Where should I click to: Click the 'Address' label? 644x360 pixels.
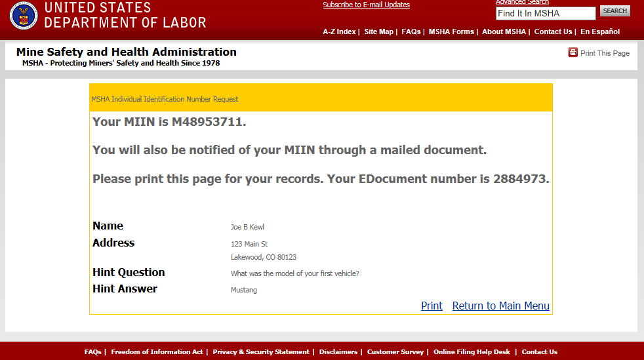point(113,243)
